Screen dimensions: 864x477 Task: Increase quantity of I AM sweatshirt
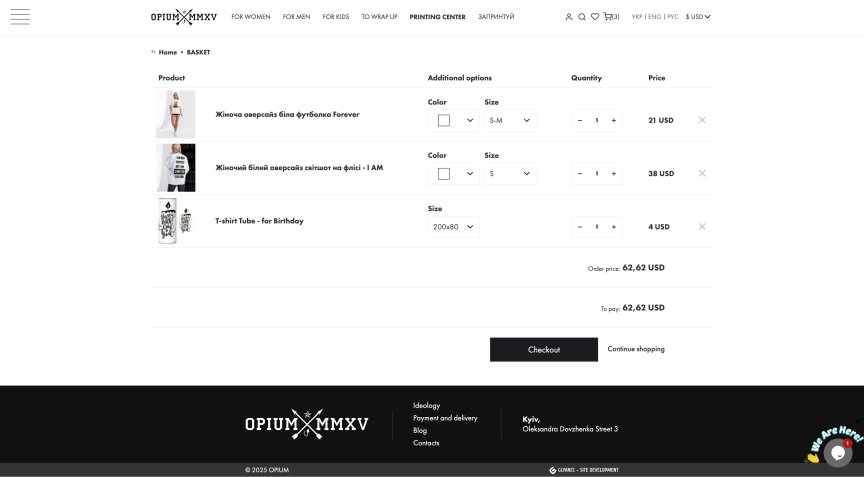pyautogui.click(x=613, y=174)
